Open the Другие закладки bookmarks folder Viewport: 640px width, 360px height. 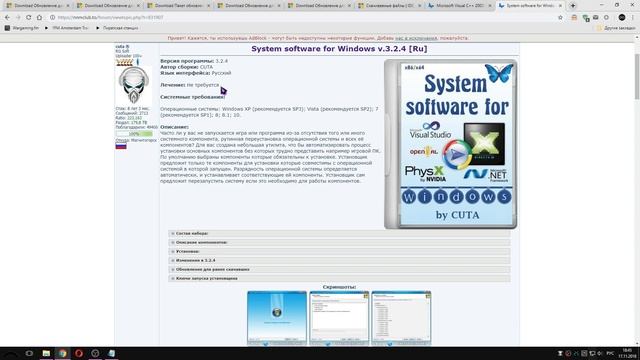616,28
